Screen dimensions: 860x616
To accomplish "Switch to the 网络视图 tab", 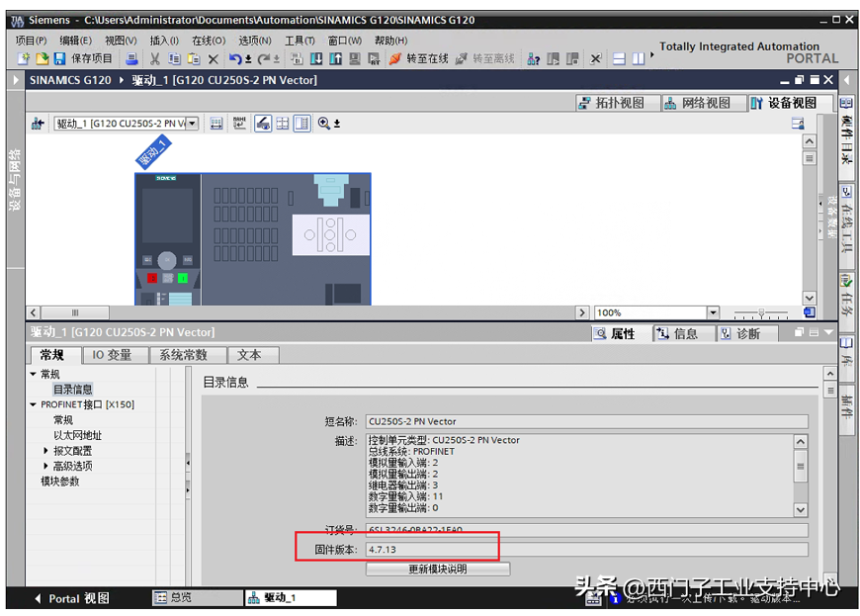I will pyautogui.click(x=697, y=103).
